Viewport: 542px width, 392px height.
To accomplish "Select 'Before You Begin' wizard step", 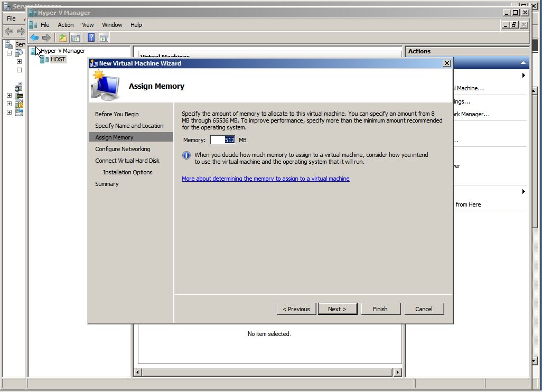I will 117,114.
